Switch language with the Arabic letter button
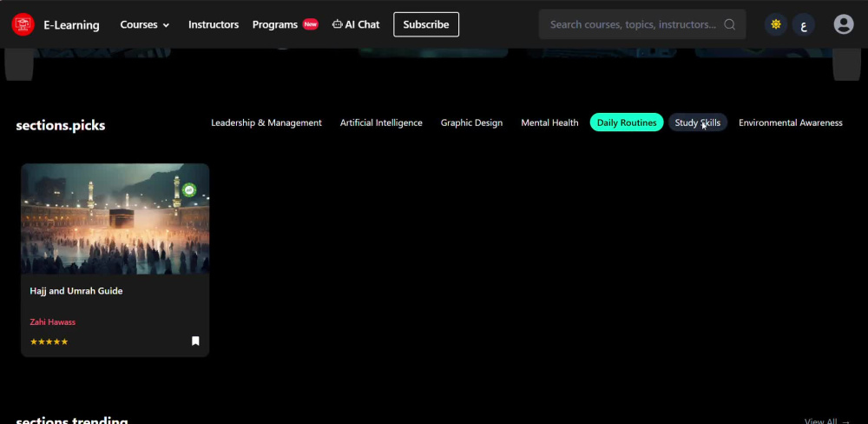Viewport: 868px width, 424px height. [803, 24]
